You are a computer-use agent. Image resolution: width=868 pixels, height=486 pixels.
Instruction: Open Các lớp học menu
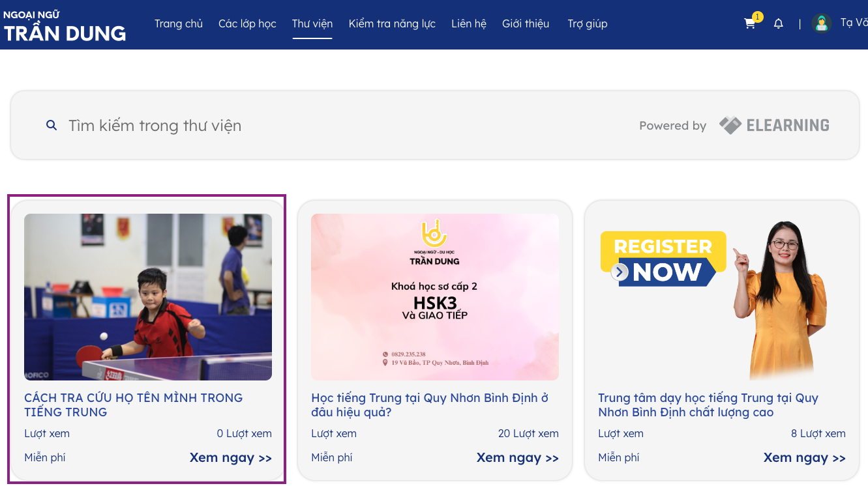(247, 24)
